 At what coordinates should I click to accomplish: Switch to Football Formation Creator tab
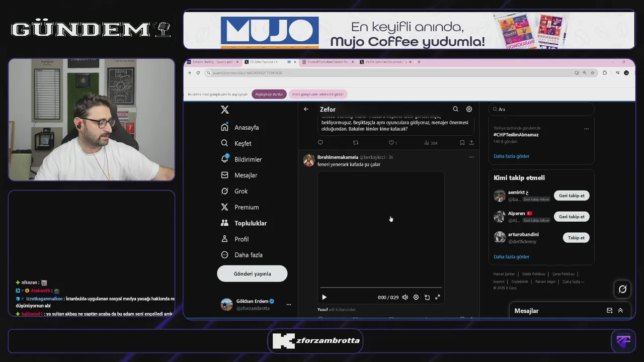tap(327, 62)
